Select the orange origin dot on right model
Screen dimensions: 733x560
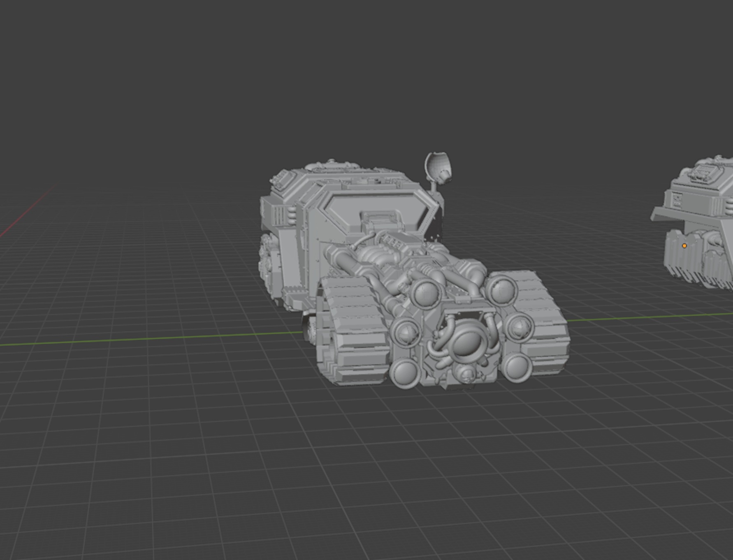click(684, 246)
